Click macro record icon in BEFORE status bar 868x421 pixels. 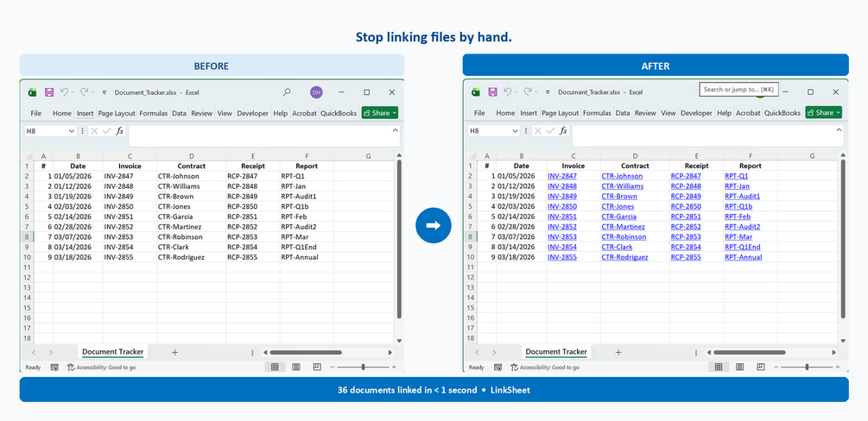click(x=54, y=368)
